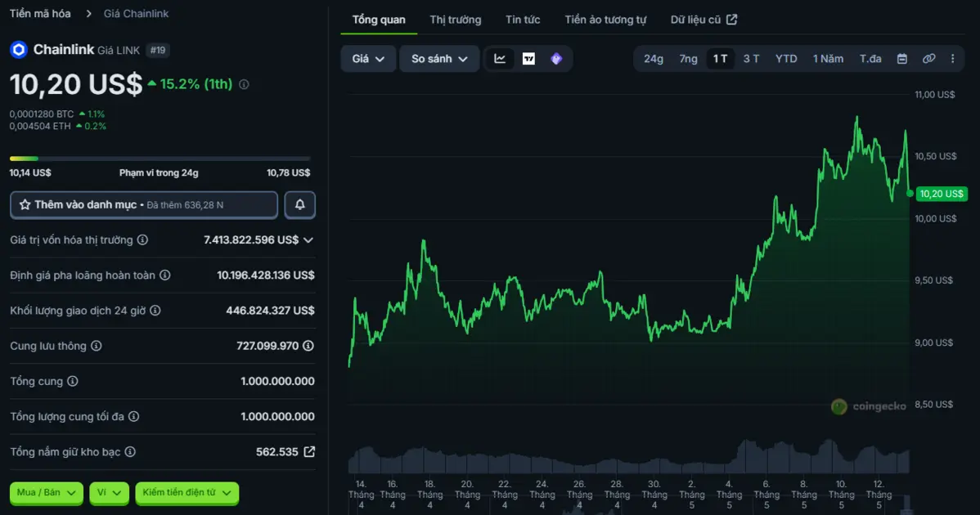Screen dimensions: 980x515
Task: Click the volume histogram below the chart
Action: 629,457
